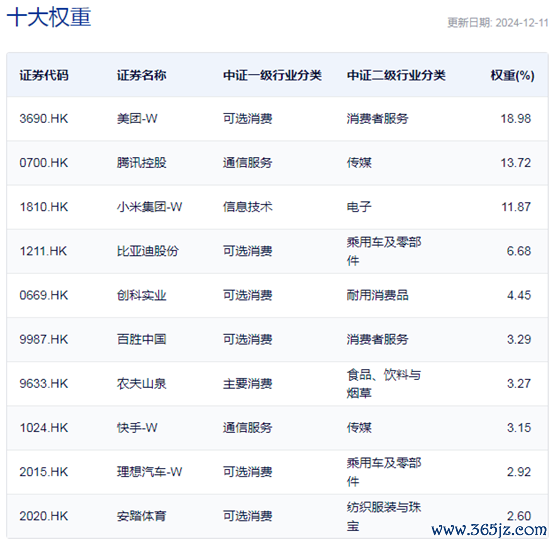
Task: Select the 证券代码 column header
Action: pos(44,75)
